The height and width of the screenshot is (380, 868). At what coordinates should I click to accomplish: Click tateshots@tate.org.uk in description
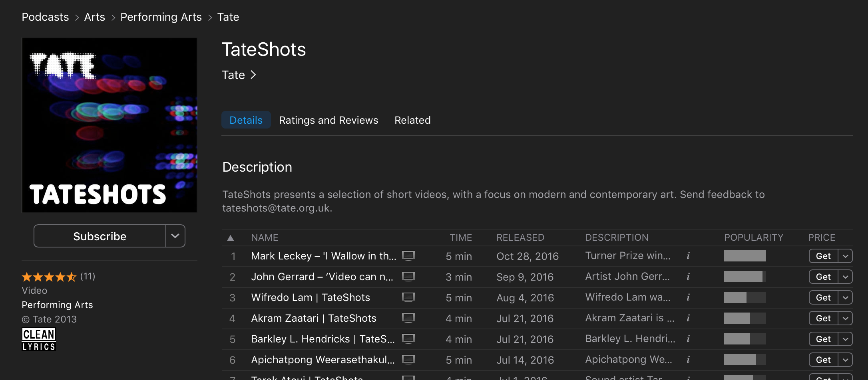point(276,208)
